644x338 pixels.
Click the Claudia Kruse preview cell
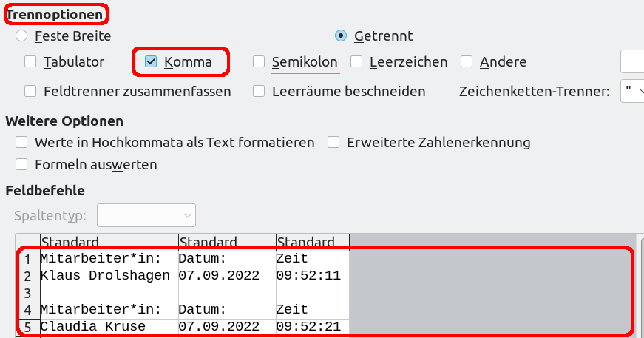tap(93, 326)
